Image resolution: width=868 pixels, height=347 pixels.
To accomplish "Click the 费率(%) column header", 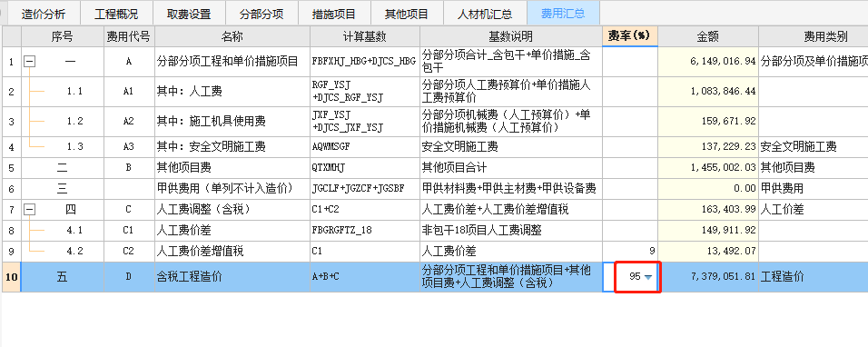I will pyautogui.click(x=629, y=37).
